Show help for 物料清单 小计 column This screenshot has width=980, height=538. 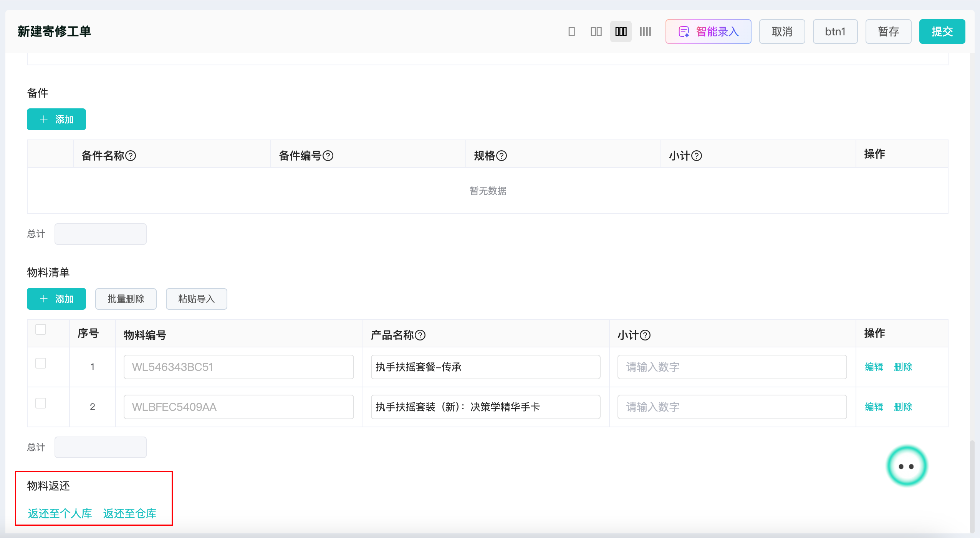pyautogui.click(x=645, y=335)
